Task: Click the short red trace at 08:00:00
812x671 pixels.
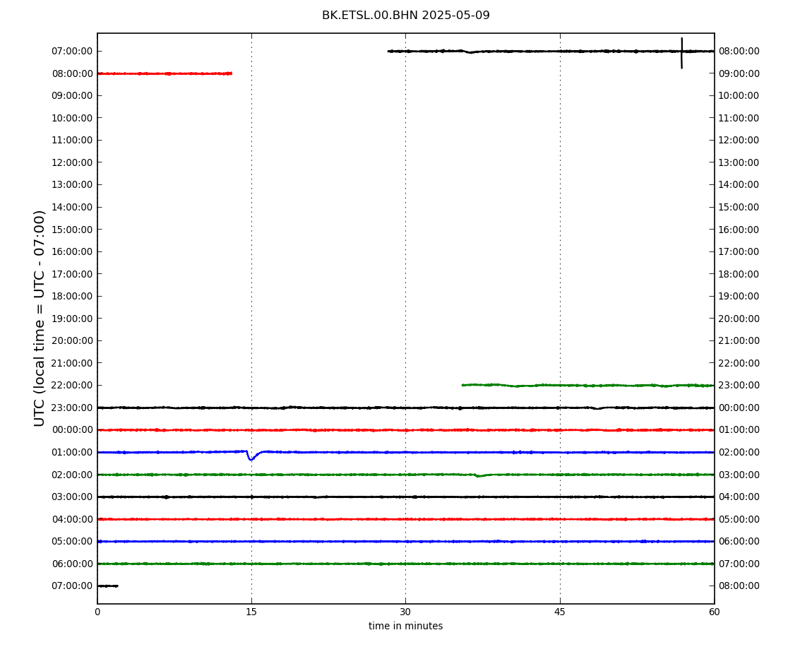Action: point(165,73)
